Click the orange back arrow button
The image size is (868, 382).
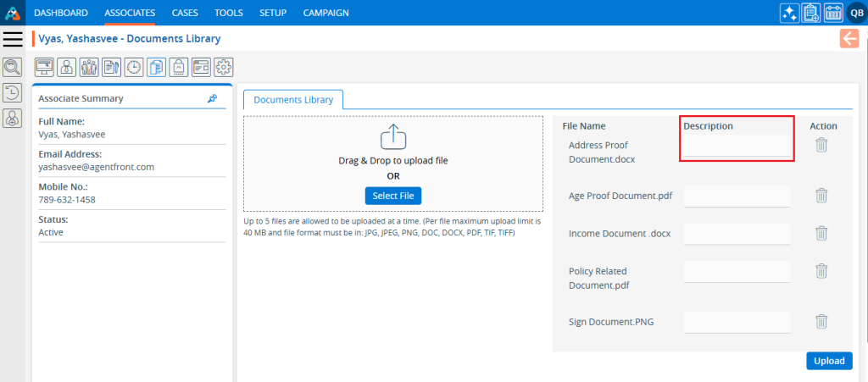(849, 38)
